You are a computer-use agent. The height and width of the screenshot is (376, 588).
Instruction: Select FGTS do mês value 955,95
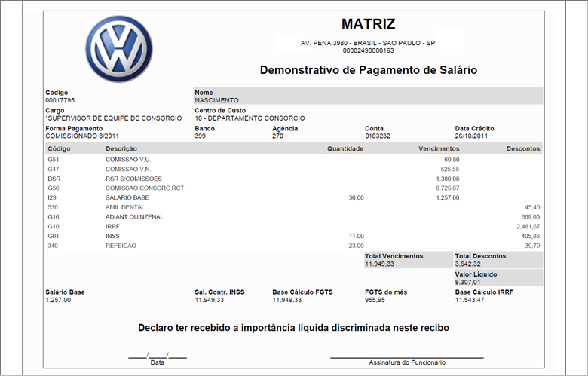click(x=375, y=301)
